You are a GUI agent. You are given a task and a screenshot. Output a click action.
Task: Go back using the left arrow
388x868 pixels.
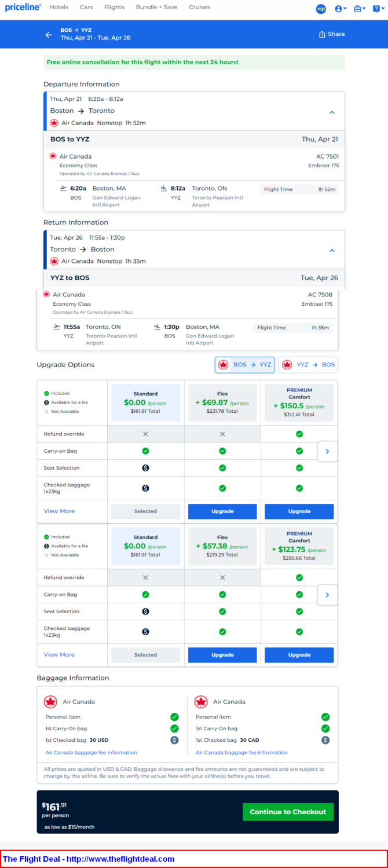tap(49, 35)
